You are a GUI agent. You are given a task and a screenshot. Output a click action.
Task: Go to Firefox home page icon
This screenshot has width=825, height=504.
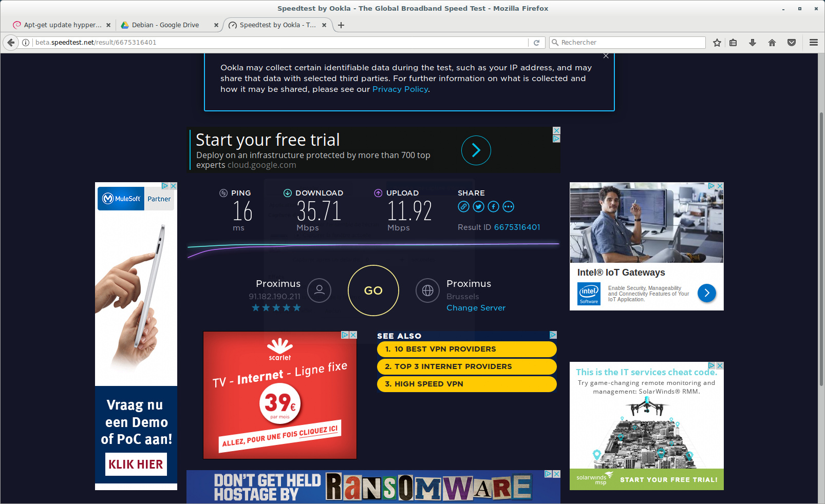click(772, 43)
